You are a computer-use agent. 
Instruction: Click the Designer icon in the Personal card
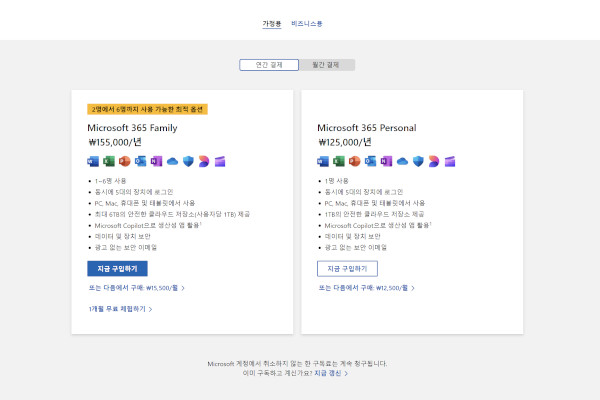coord(434,161)
